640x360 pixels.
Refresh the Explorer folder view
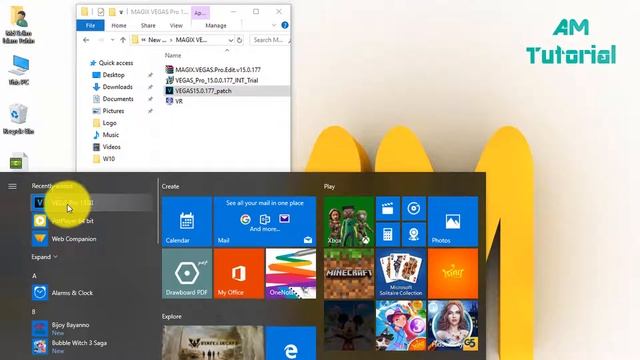[x=240, y=40]
